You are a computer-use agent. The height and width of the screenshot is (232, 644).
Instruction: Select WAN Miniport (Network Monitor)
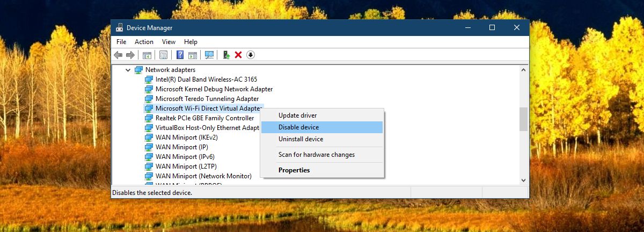point(203,176)
